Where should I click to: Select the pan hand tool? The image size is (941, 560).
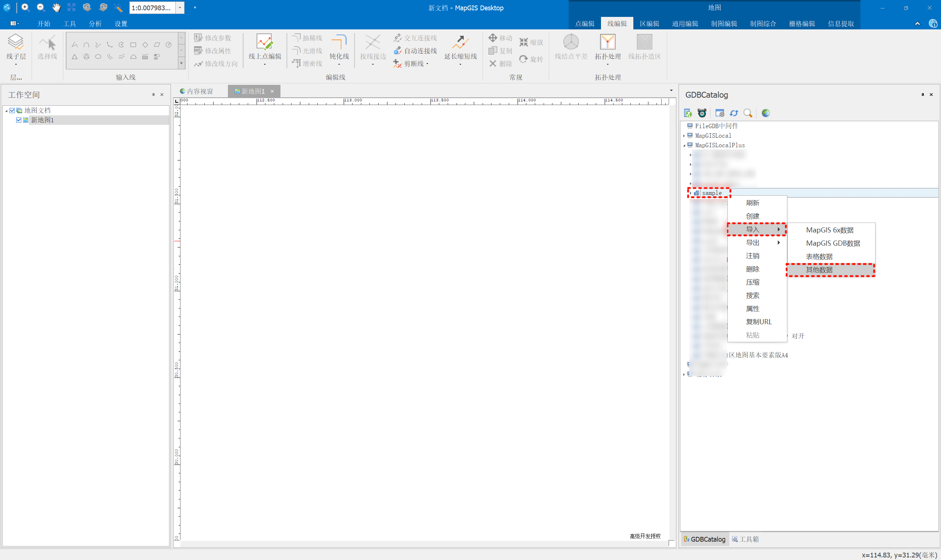click(56, 8)
